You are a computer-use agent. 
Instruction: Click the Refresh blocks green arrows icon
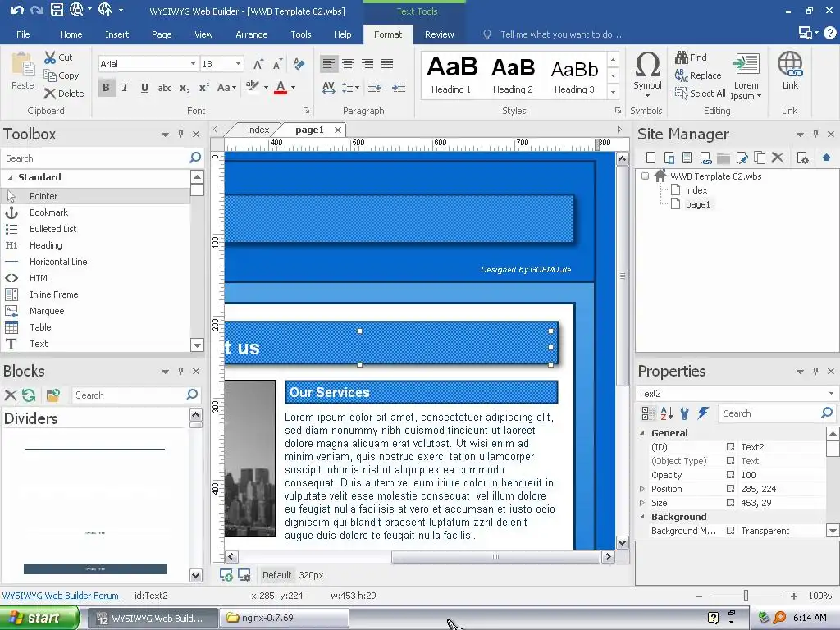pos(29,395)
